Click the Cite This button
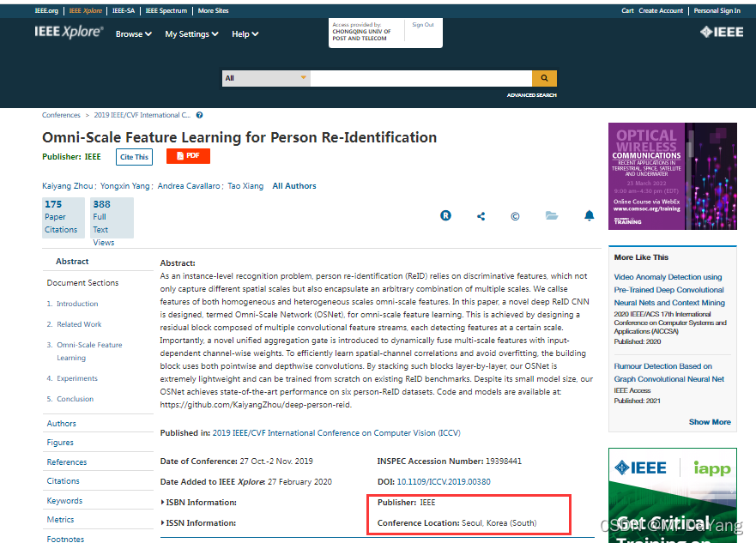This screenshot has width=756, height=543. 134,157
